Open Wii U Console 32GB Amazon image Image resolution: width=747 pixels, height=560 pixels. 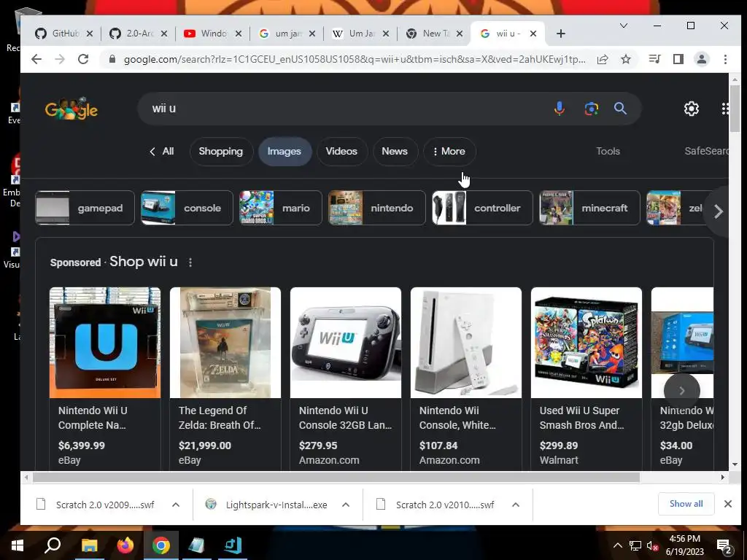point(345,343)
